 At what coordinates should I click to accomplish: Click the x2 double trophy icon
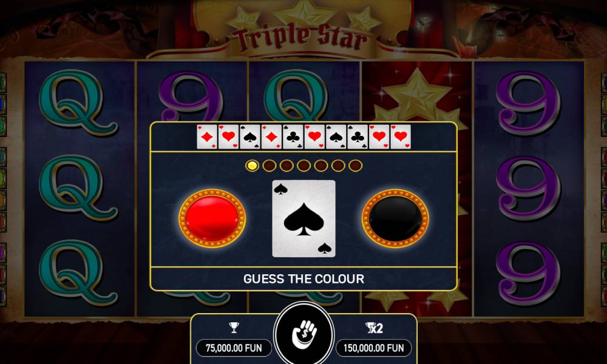coord(374,328)
